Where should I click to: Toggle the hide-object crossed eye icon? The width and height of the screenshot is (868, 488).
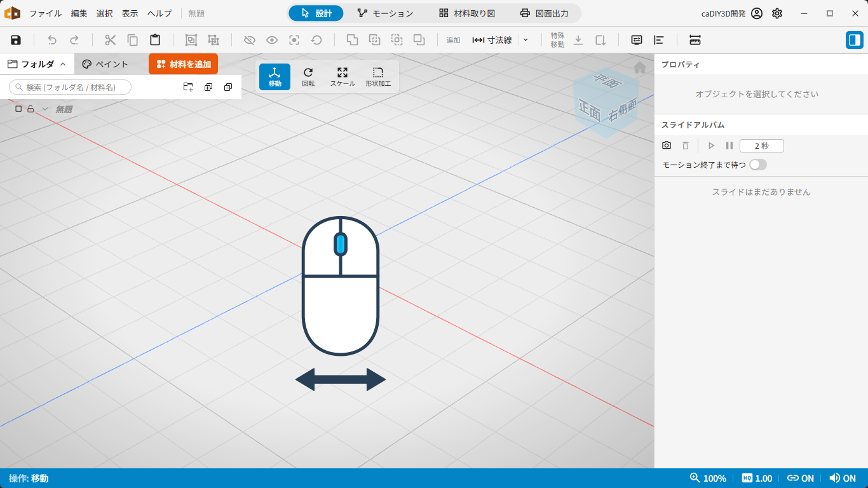tap(249, 40)
